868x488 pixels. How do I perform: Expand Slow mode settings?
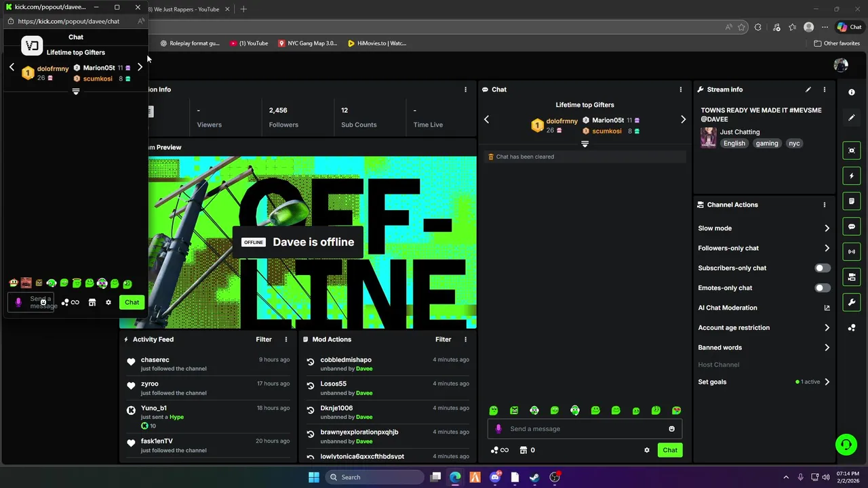(827, 228)
